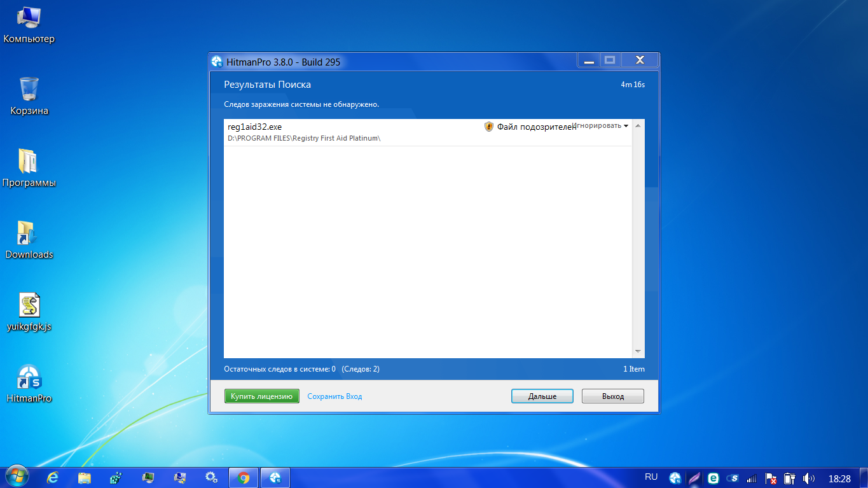The image size is (868, 488).
Task: Select the Корзина recycle bin icon
Action: point(29,97)
